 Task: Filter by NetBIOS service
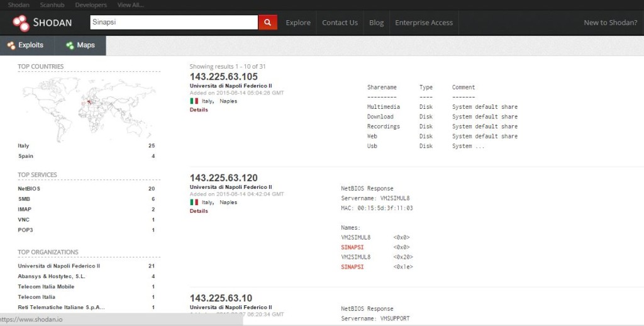(x=29, y=189)
